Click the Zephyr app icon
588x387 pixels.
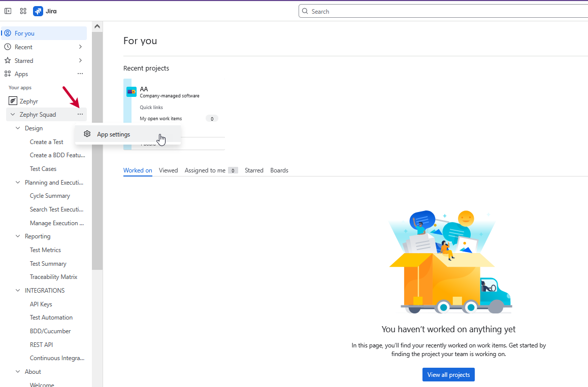click(x=13, y=101)
